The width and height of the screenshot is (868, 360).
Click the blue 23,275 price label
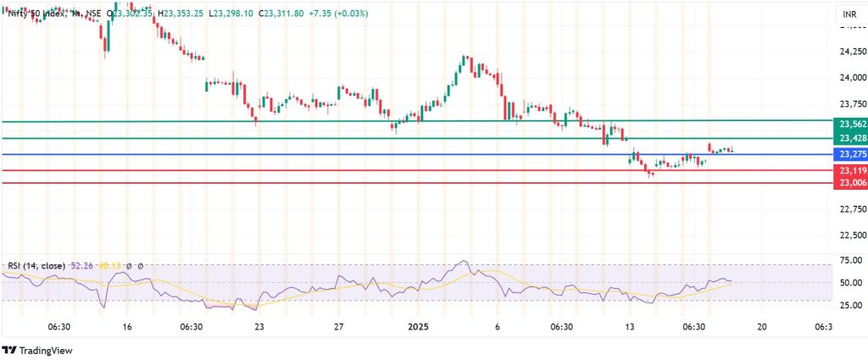coord(852,154)
